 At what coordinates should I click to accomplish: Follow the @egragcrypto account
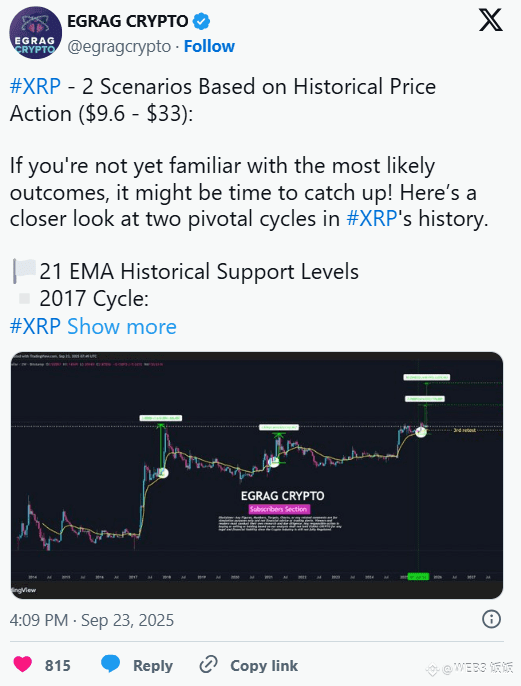(x=209, y=46)
